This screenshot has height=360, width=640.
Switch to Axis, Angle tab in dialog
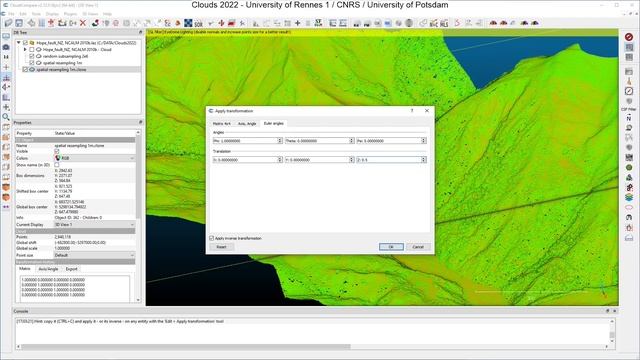pos(247,123)
